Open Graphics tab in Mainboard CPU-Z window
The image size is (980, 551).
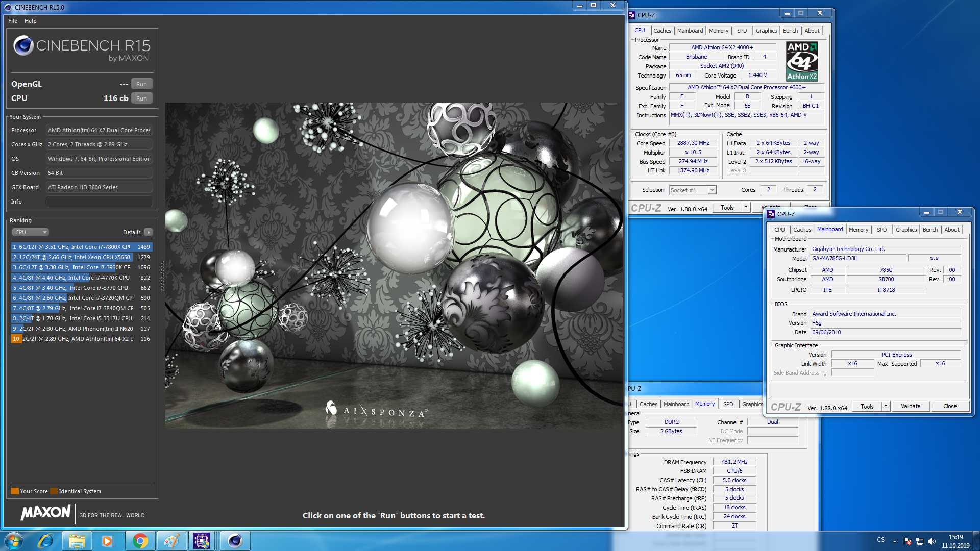[x=906, y=230]
